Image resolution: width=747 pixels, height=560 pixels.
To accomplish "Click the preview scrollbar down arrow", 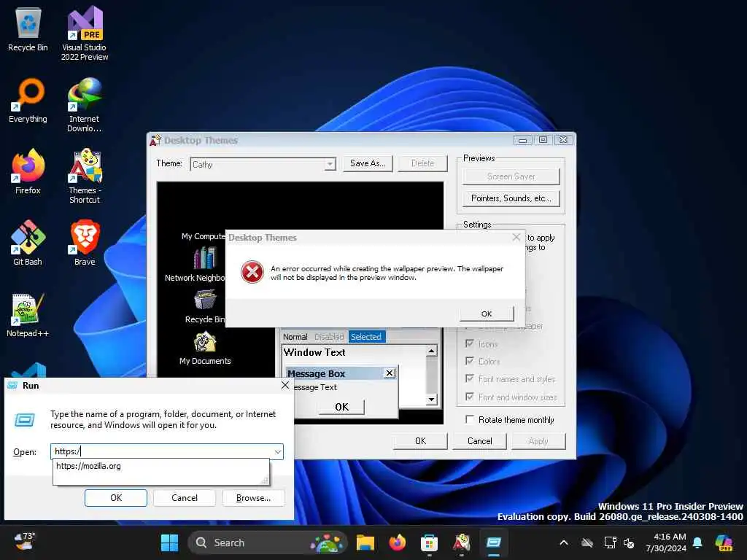I will (x=431, y=400).
